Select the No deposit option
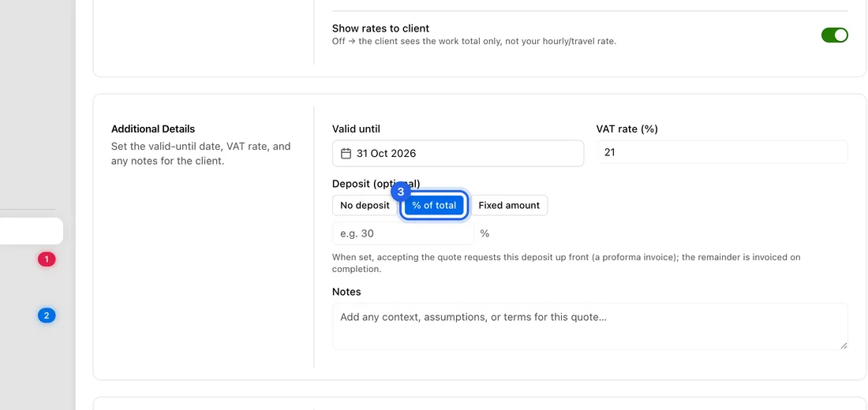This screenshot has width=868, height=410. point(365,205)
